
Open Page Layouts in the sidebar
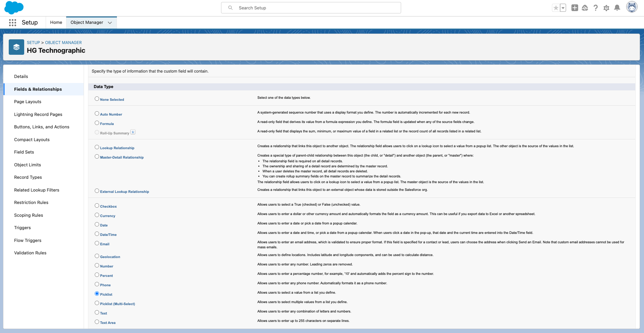(28, 102)
